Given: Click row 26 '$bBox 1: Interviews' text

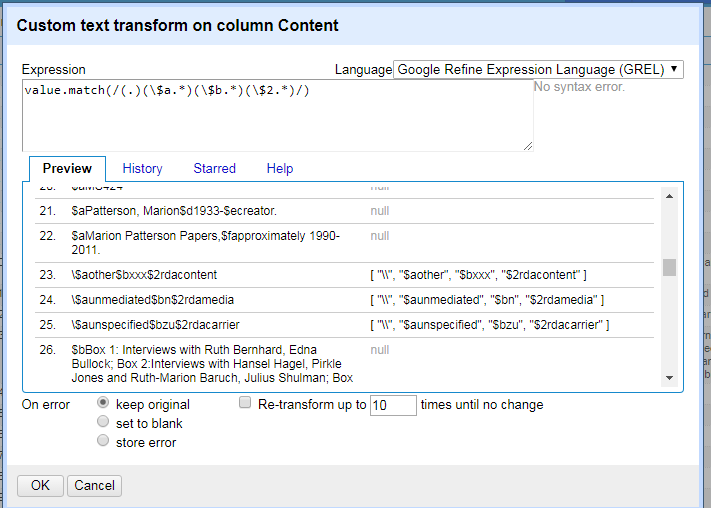Looking at the screenshot, I should (212, 364).
